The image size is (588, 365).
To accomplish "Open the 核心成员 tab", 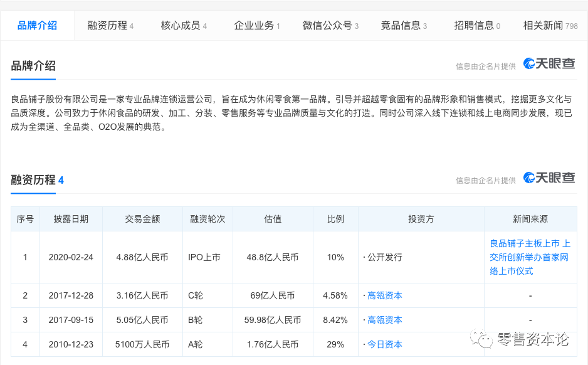I will pos(181,26).
